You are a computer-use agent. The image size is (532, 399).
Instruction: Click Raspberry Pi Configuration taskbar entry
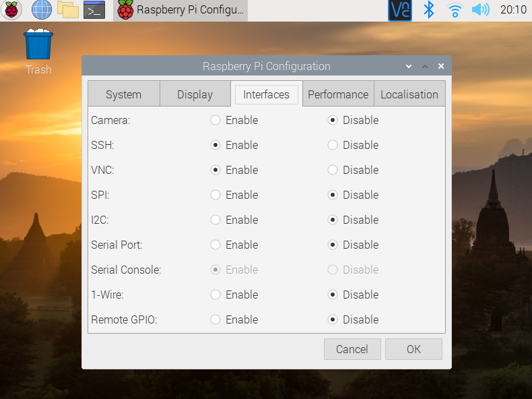(x=180, y=10)
